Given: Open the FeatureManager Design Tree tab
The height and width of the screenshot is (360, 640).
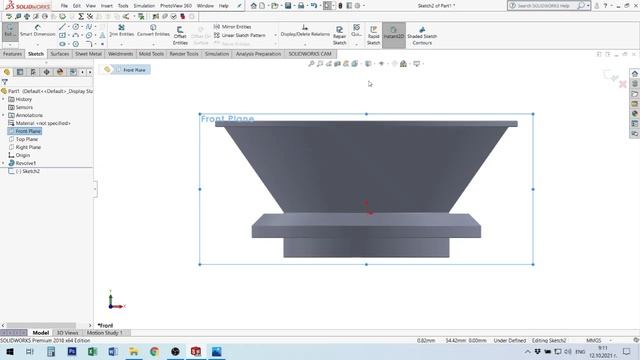Looking at the screenshot, I should coord(7,72).
